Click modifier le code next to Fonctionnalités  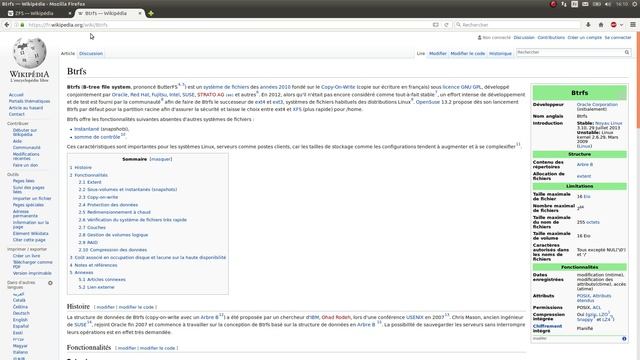(158, 348)
